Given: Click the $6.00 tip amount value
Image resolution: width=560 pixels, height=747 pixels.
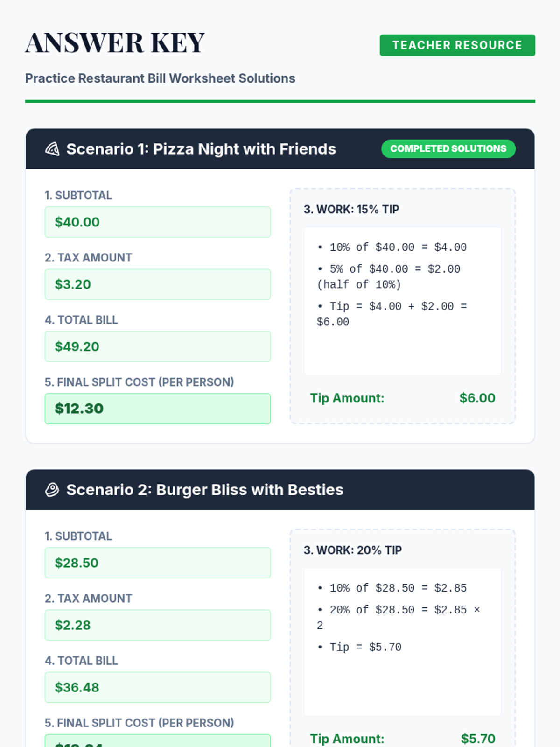Looking at the screenshot, I should (477, 398).
